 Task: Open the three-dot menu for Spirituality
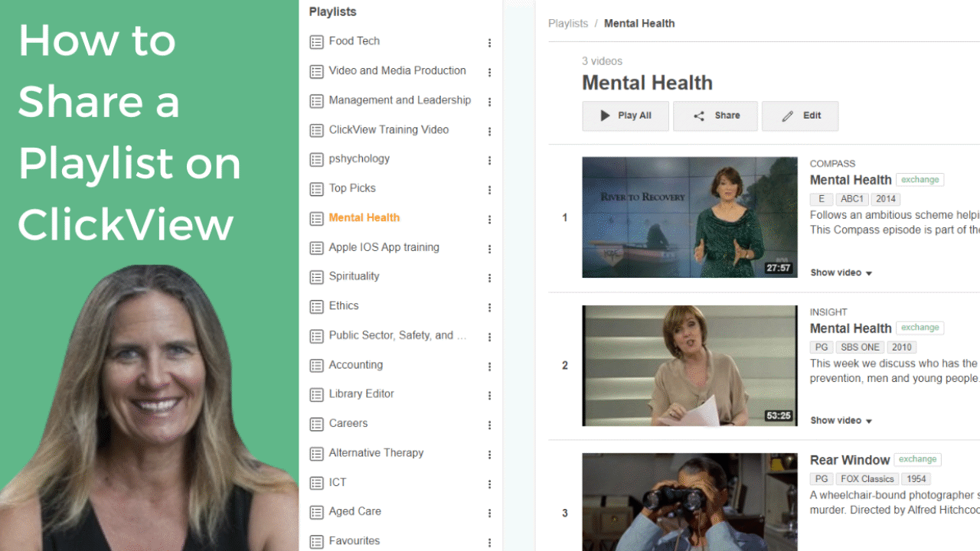pyautogui.click(x=489, y=279)
